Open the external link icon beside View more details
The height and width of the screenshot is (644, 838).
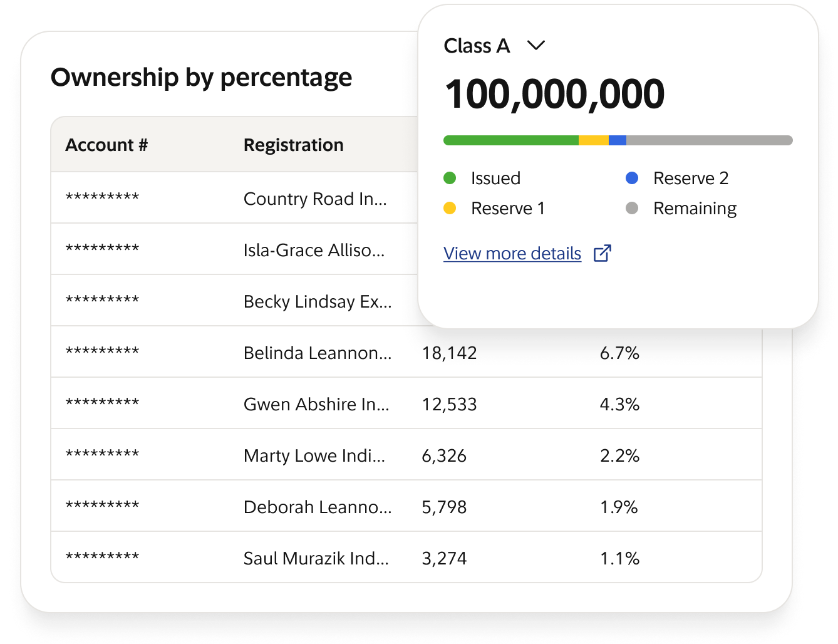click(x=602, y=253)
